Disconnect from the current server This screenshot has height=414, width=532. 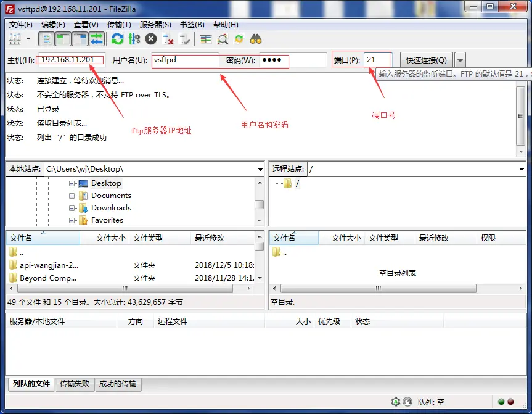tap(168, 39)
